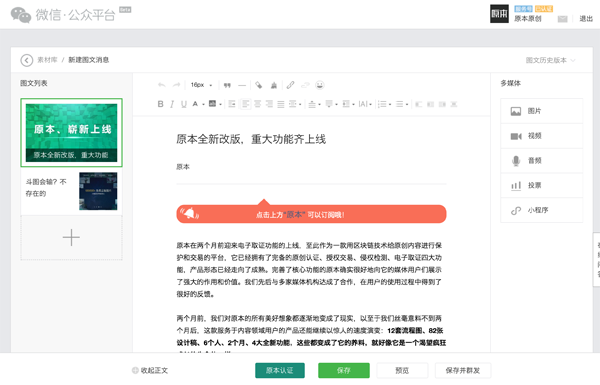
Task: Insert a poll via 投票
Action: [x=542, y=186]
